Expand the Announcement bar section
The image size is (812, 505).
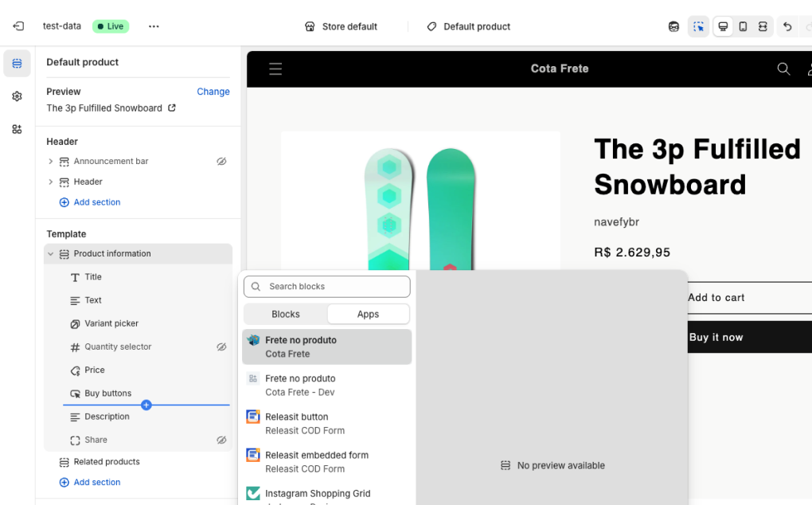[x=52, y=161]
